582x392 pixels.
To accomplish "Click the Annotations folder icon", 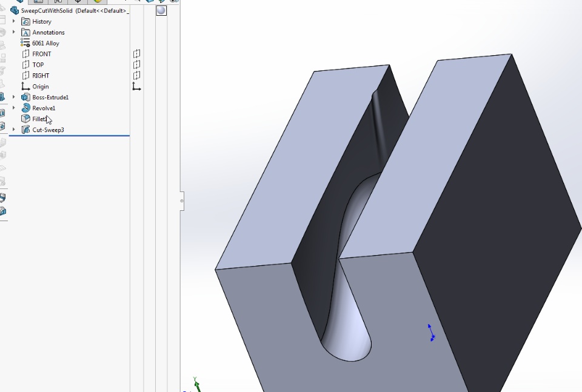I will click(x=25, y=32).
